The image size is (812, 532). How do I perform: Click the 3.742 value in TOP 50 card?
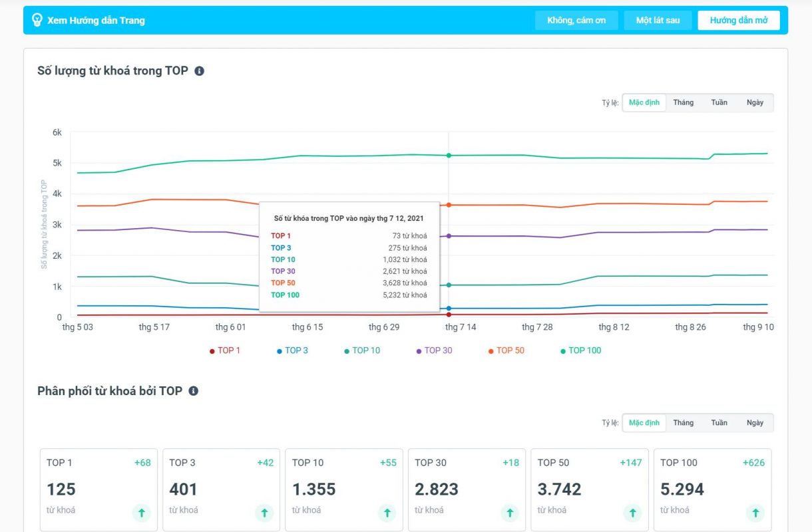[560, 489]
